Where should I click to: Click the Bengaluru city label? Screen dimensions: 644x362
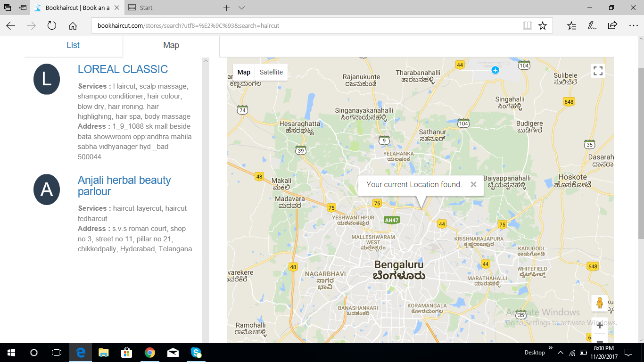pos(399,270)
